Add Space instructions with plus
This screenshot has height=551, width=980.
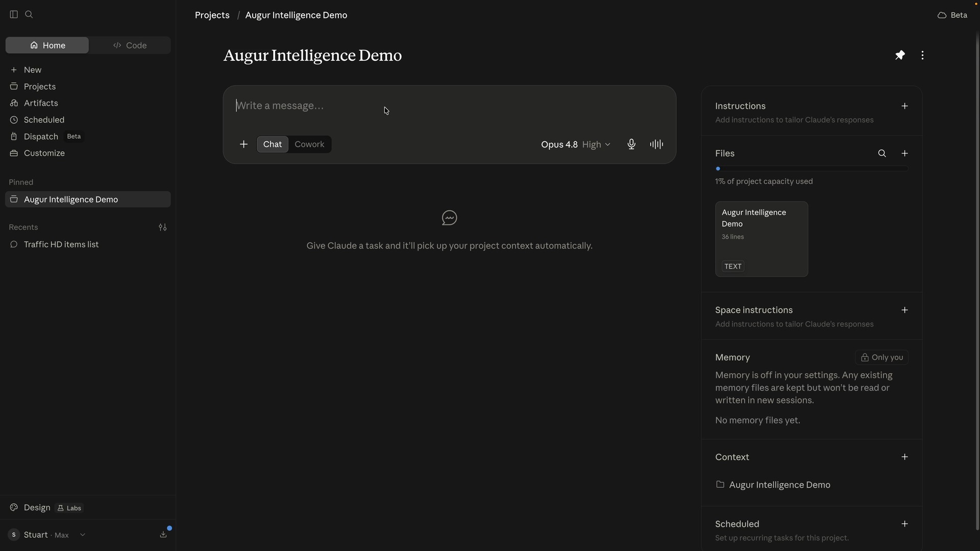click(904, 310)
